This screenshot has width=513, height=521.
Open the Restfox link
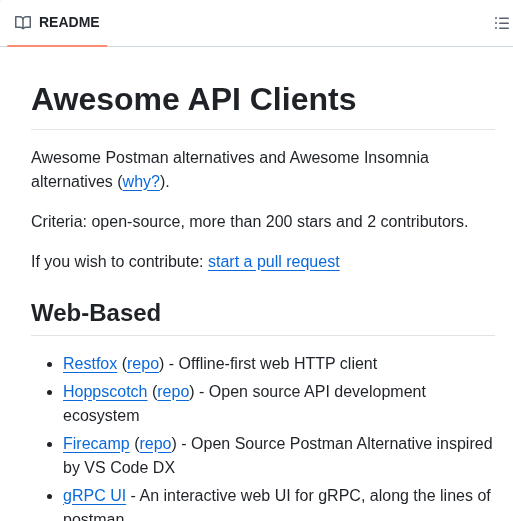point(90,363)
